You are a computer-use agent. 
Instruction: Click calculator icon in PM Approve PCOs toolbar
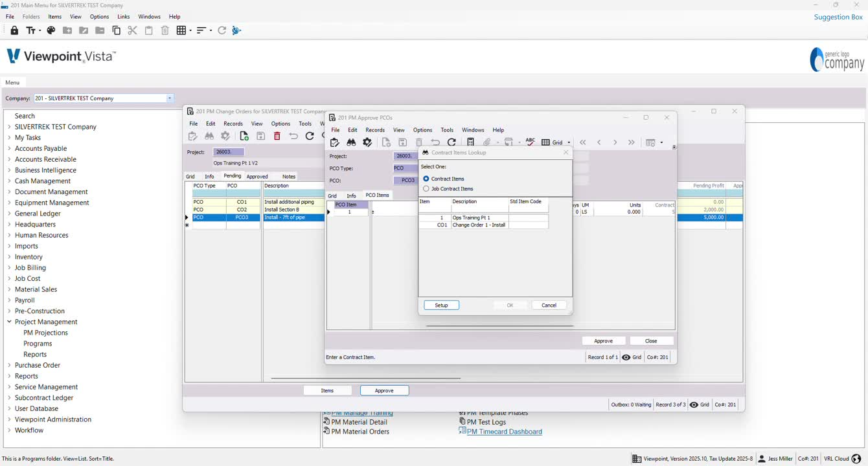[x=471, y=142]
